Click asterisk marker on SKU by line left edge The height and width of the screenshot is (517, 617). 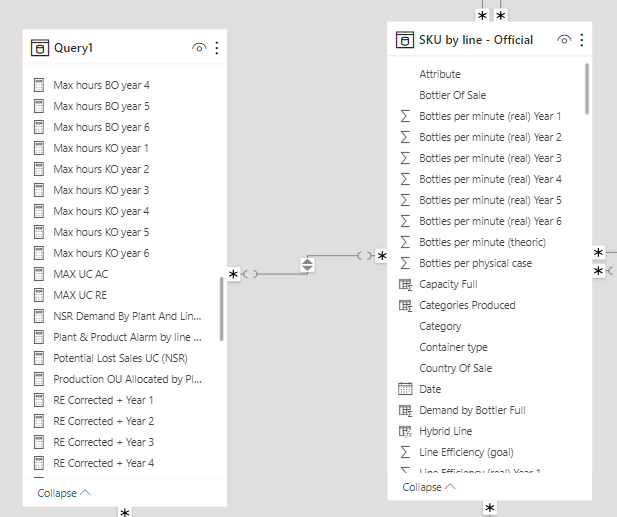point(382,256)
